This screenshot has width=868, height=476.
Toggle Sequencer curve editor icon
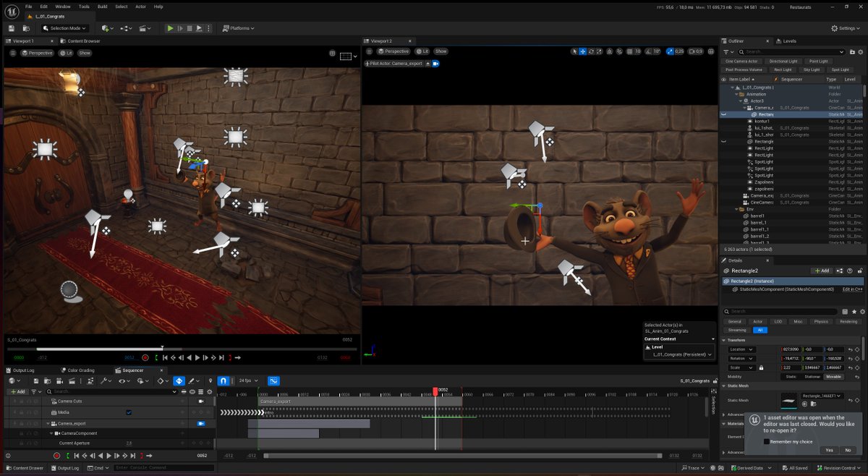click(x=274, y=381)
